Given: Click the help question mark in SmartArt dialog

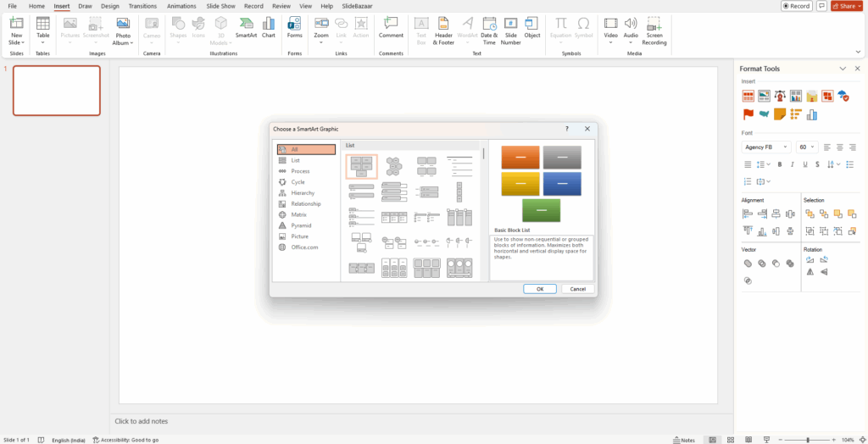Looking at the screenshot, I should pos(566,129).
